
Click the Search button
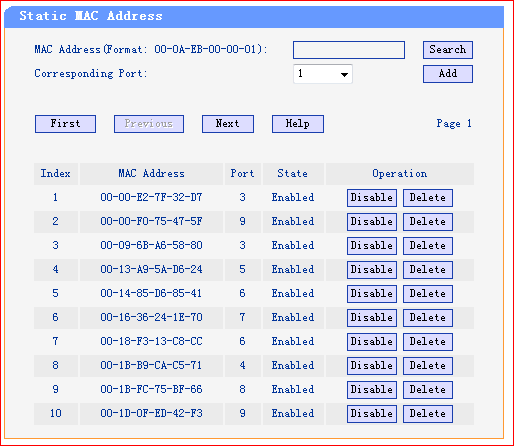(448, 50)
